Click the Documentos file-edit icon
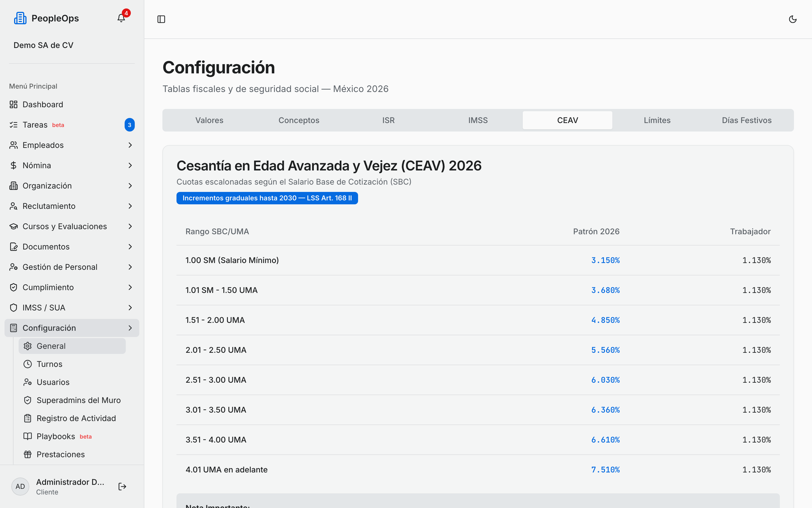 point(14,247)
